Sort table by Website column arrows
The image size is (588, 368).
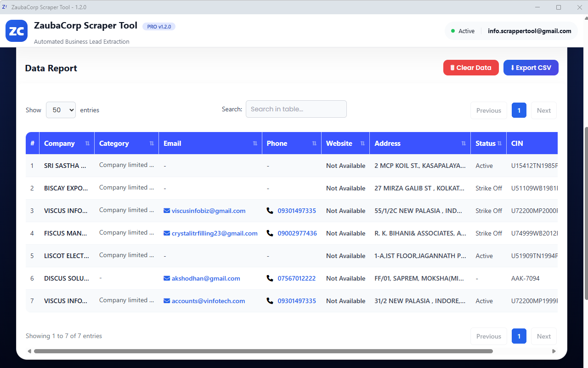(362, 144)
